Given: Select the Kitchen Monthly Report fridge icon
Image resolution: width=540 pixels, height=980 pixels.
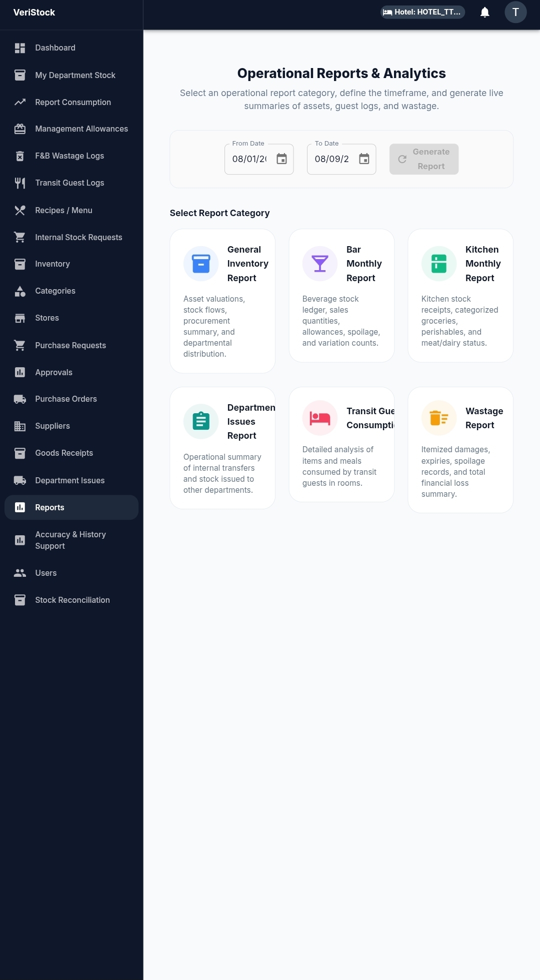Looking at the screenshot, I should [439, 264].
